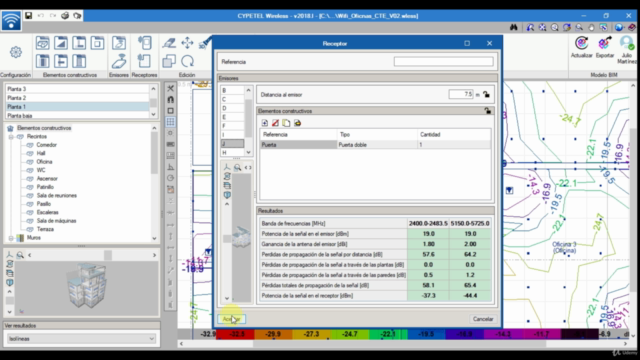The width and height of the screenshot is (640, 360).
Task: Select Oficina in Recintos tree
Action: click(x=44, y=162)
